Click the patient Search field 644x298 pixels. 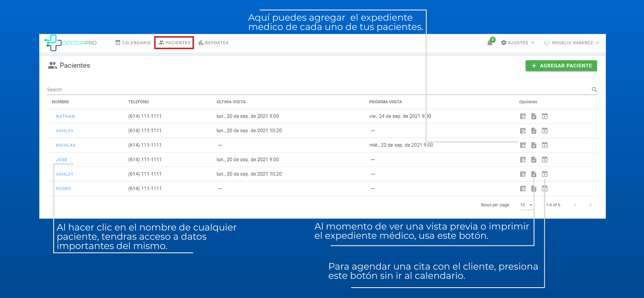[x=317, y=90]
